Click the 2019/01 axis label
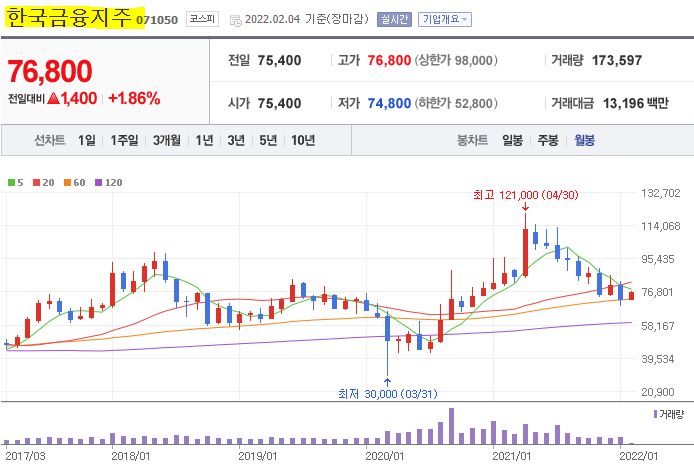Screen dimensions: 694x469 (258, 456)
